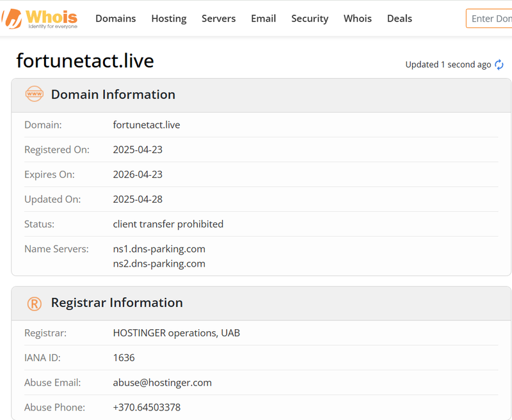Click the Registered On label
This screenshot has height=420, width=512.
coord(57,150)
